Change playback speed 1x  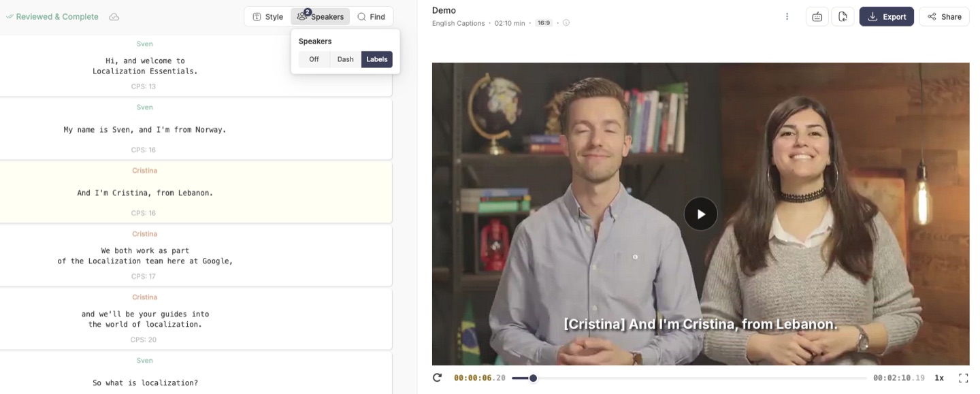939,378
